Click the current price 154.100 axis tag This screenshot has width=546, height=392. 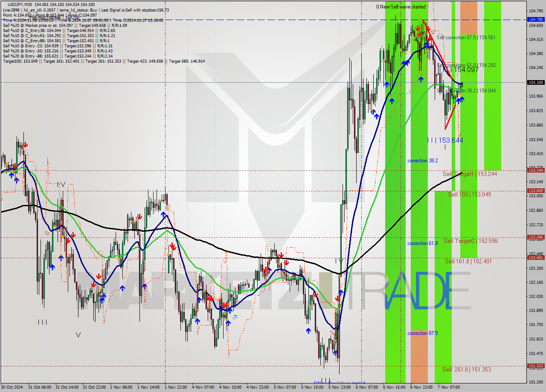[536, 82]
